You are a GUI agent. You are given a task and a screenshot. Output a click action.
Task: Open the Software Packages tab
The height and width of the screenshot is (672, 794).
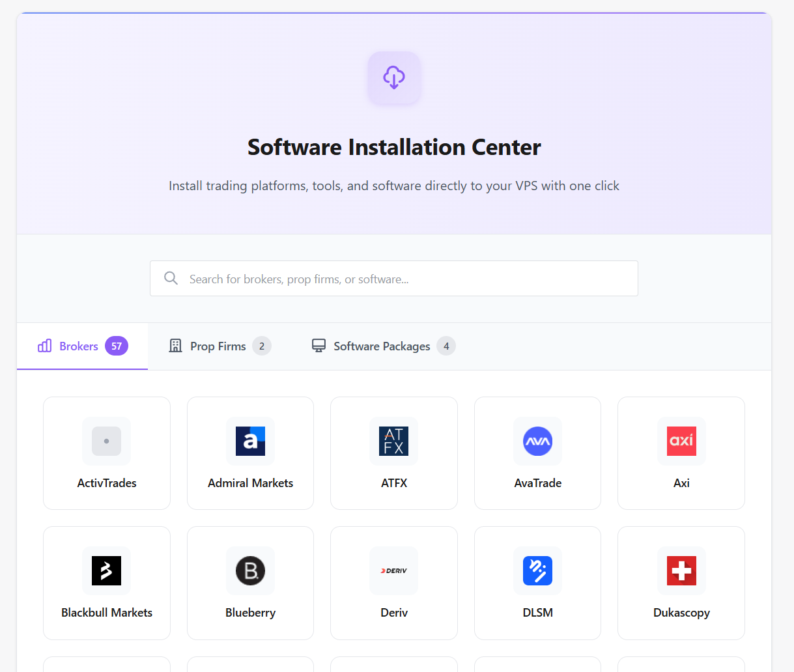[x=381, y=346]
